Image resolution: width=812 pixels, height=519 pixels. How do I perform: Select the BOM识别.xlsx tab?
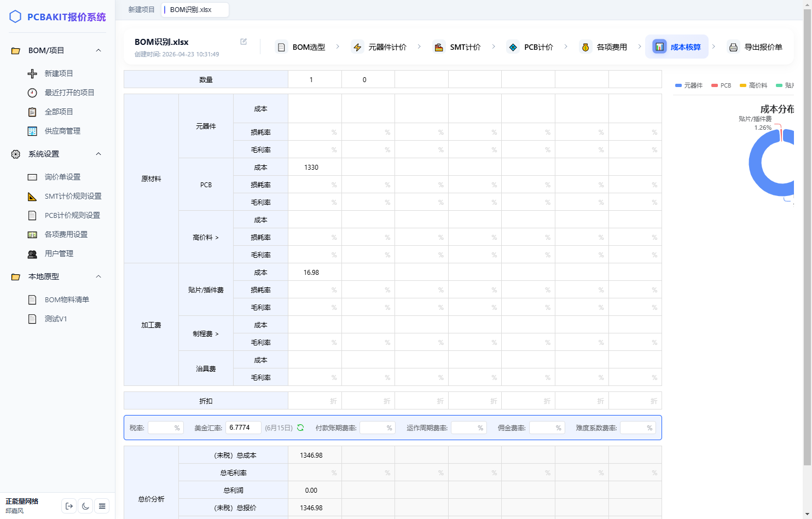[194, 10]
